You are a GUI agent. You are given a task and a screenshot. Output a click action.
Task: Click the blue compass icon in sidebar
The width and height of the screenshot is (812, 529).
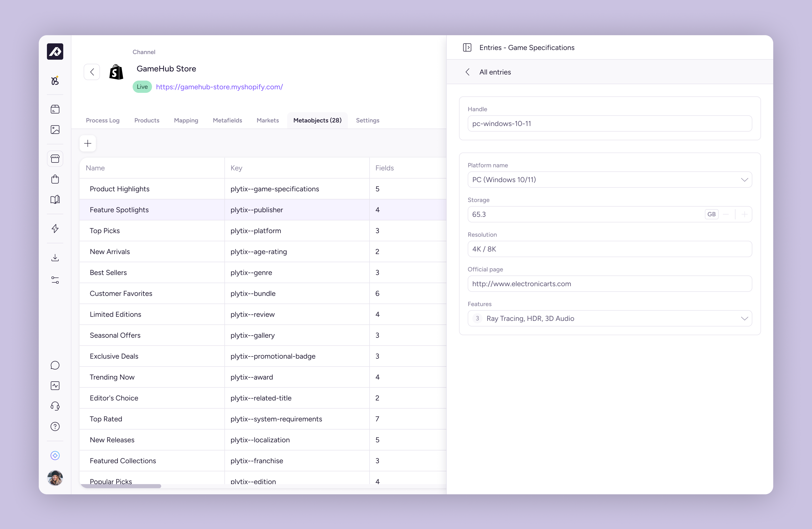[x=55, y=456]
